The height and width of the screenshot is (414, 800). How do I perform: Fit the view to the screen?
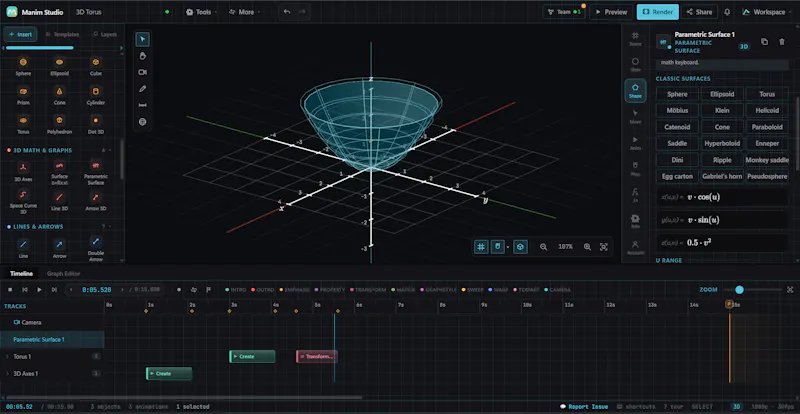point(604,247)
